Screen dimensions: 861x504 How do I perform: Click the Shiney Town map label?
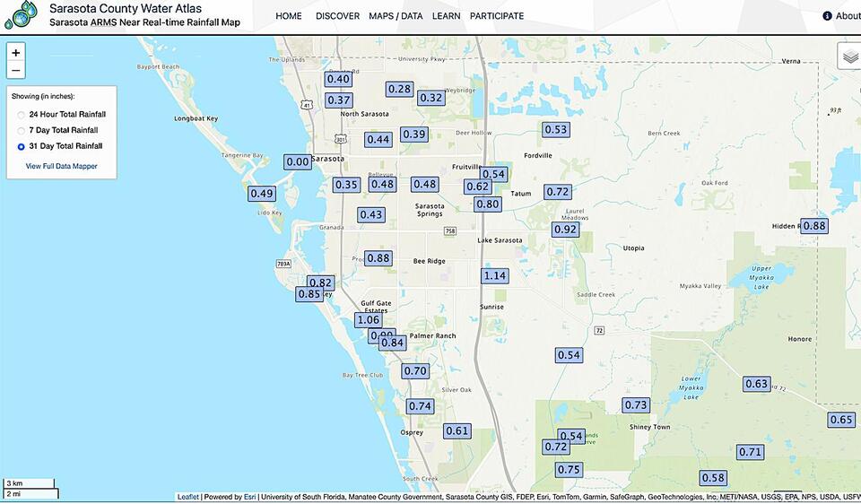click(649, 427)
